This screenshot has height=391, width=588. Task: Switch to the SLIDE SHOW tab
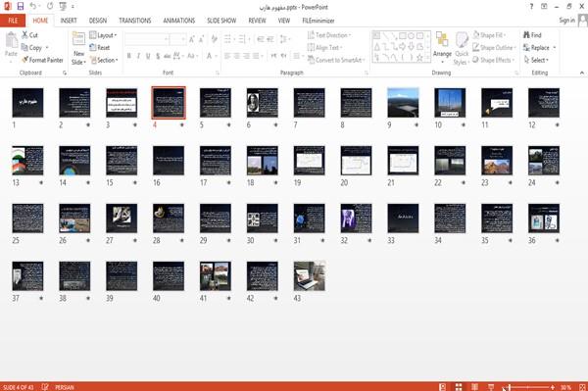pyautogui.click(x=221, y=21)
